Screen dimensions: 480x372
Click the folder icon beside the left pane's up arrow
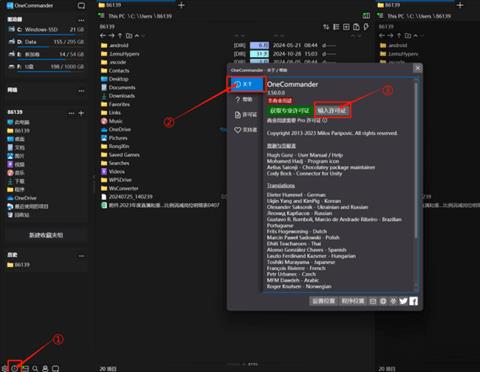point(129,35)
